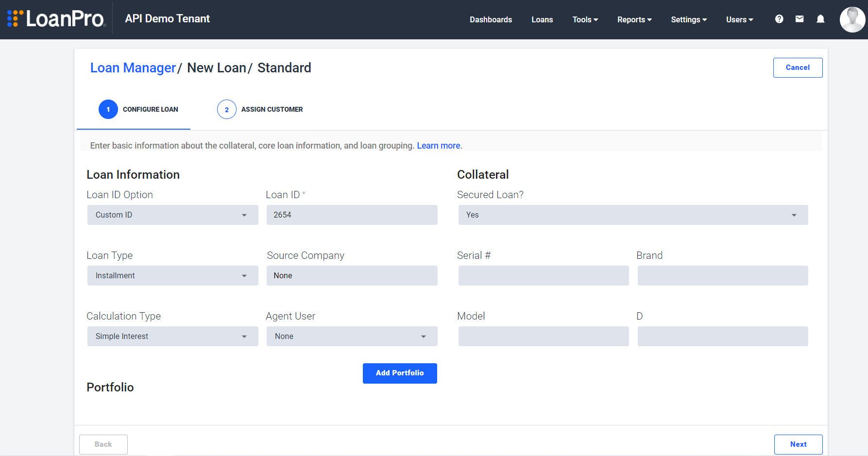Follow the Learn more link

[x=438, y=145]
